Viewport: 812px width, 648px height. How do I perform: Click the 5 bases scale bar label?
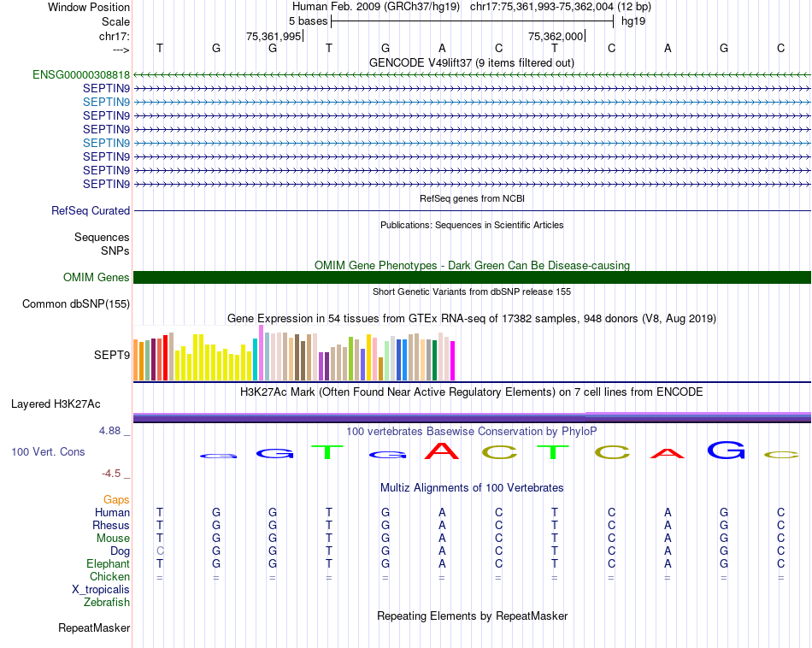(308, 21)
